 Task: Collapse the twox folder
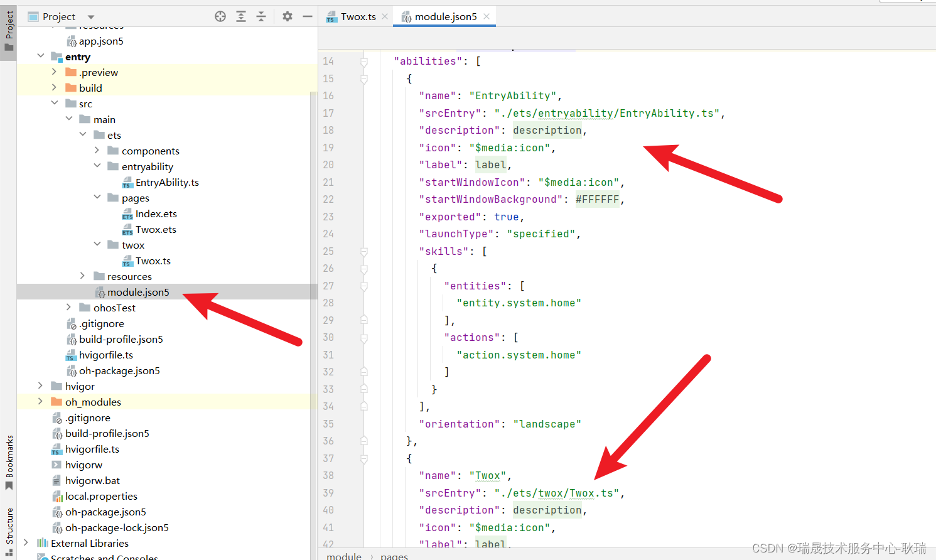[x=97, y=245]
